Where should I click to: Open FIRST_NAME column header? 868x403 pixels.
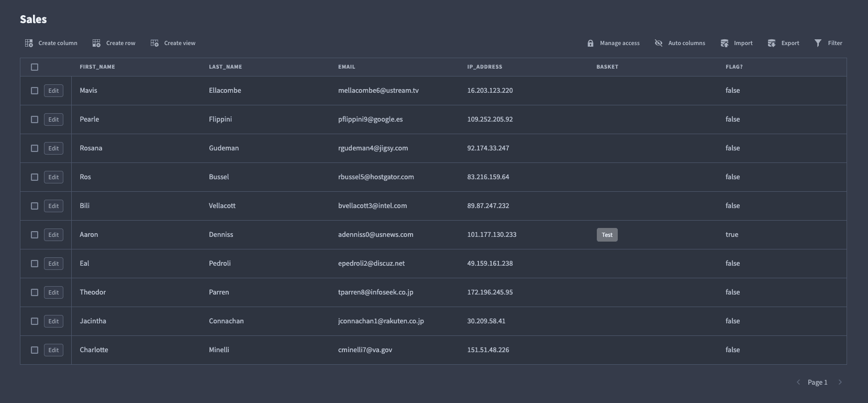[97, 67]
